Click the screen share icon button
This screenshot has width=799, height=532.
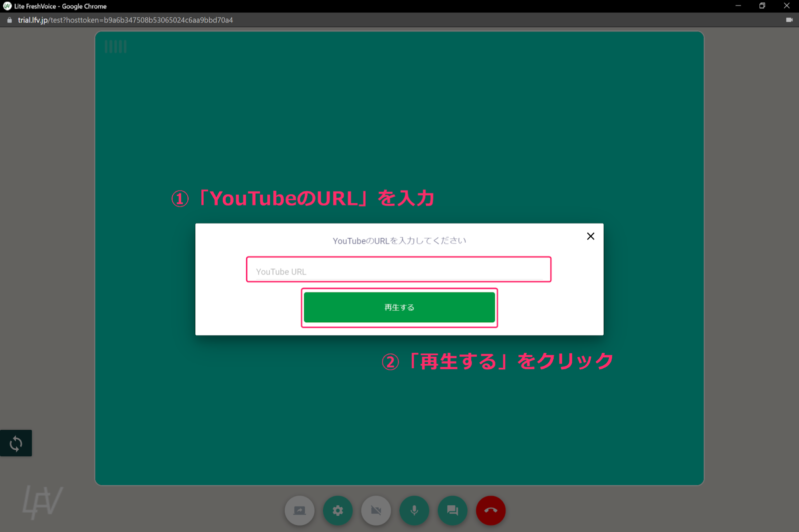point(300,511)
